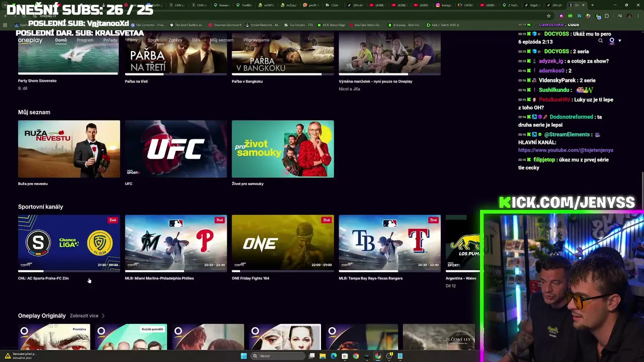
Task: Open the YouTube channel link in chat
Action: 566,150
